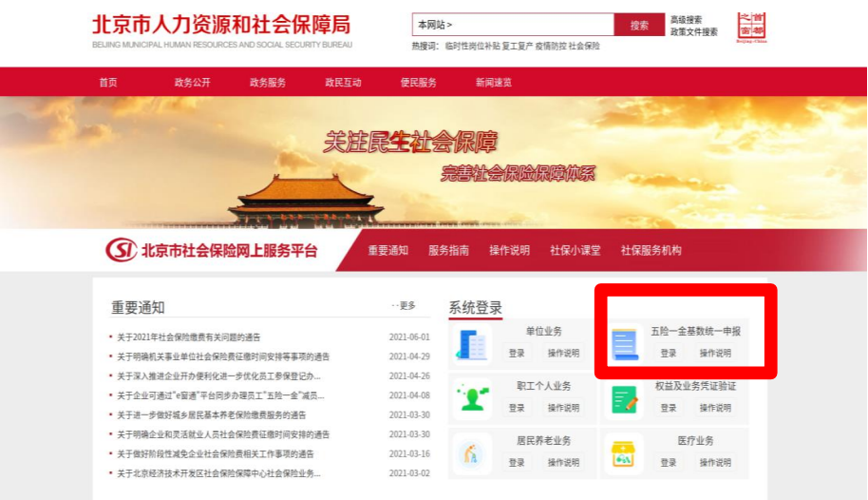
Task: Click the SI social insurance platform logo
Action: click(121, 251)
